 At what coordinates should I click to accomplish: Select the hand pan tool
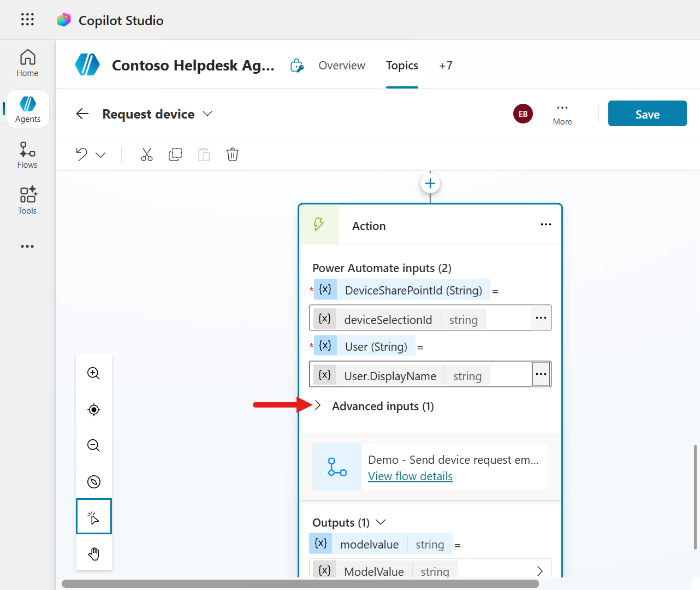click(x=94, y=554)
